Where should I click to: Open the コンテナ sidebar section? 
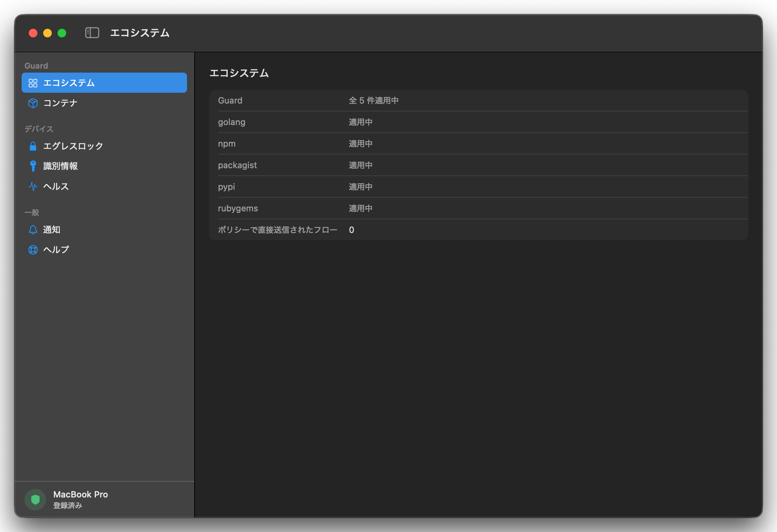[x=104, y=103]
